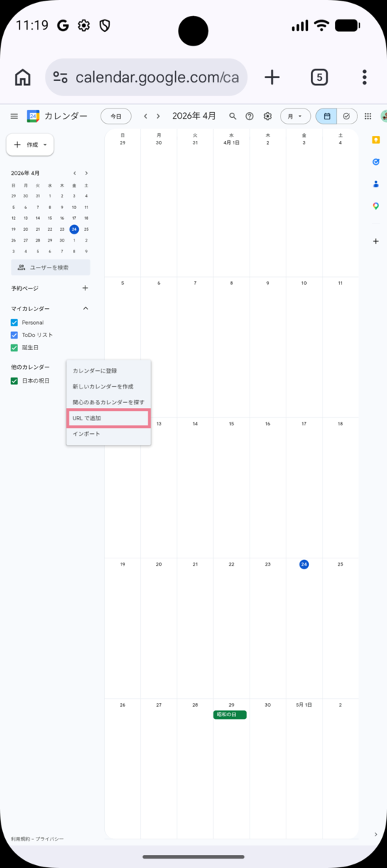
Task: Select URL で追加 menu option
Action: [x=109, y=418]
